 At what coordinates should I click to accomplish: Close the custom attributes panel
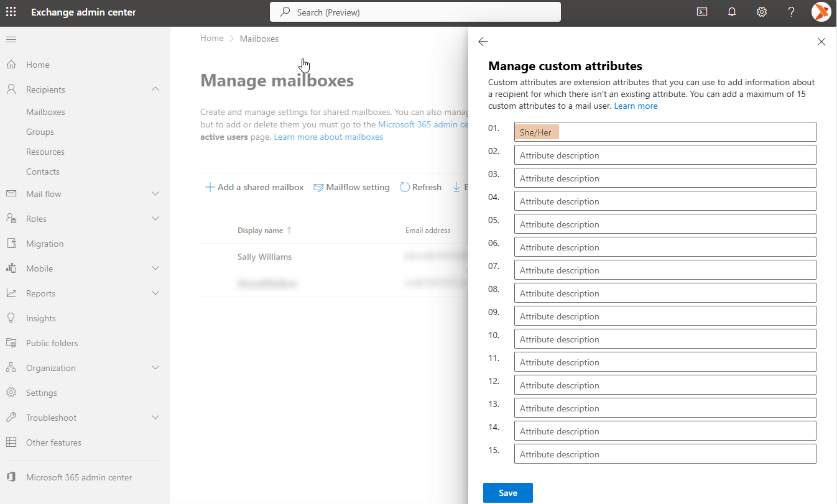tap(821, 42)
